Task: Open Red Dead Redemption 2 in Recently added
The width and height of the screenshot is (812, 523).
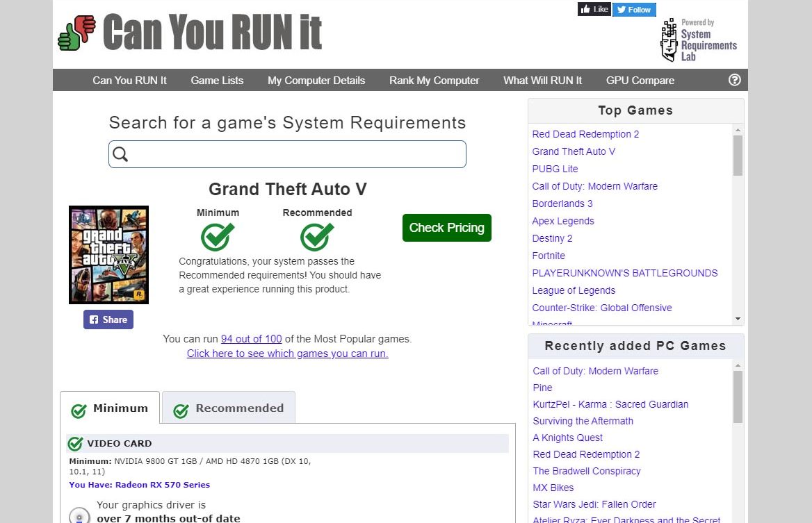Action: pos(586,454)
